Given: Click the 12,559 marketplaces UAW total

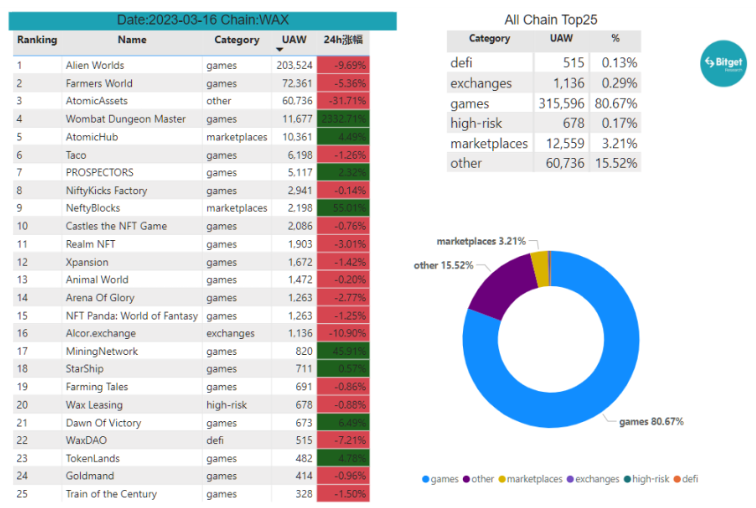Looking at the screenshot, I should [x=565, y=144].
